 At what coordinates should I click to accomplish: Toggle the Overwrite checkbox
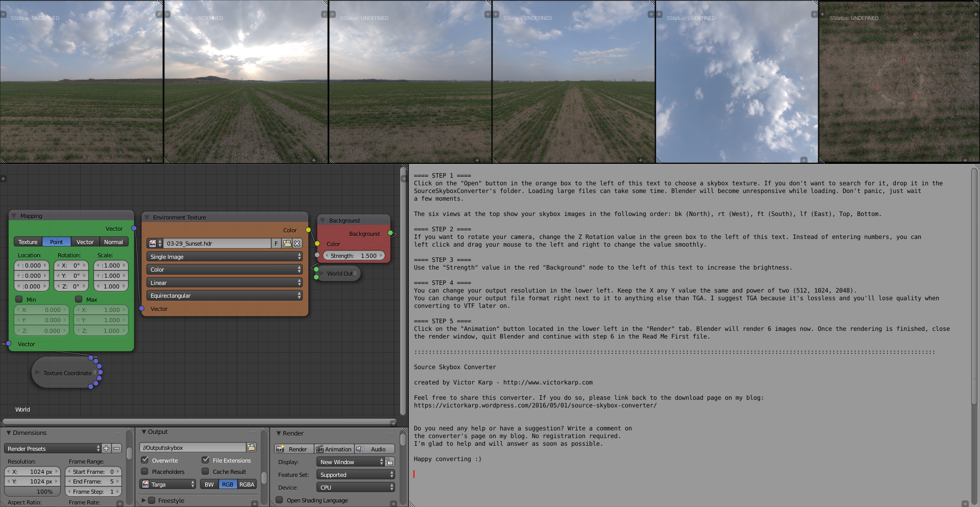tap(145, 460)
